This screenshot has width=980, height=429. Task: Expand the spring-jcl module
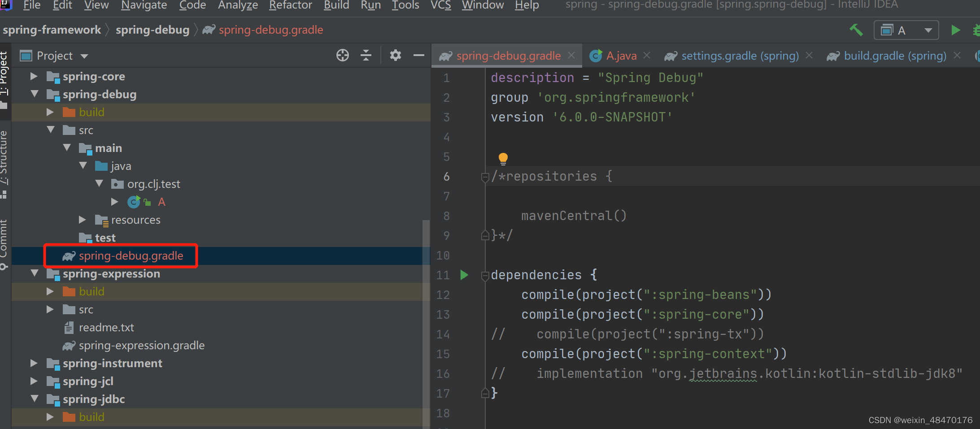tap(34, 381)
